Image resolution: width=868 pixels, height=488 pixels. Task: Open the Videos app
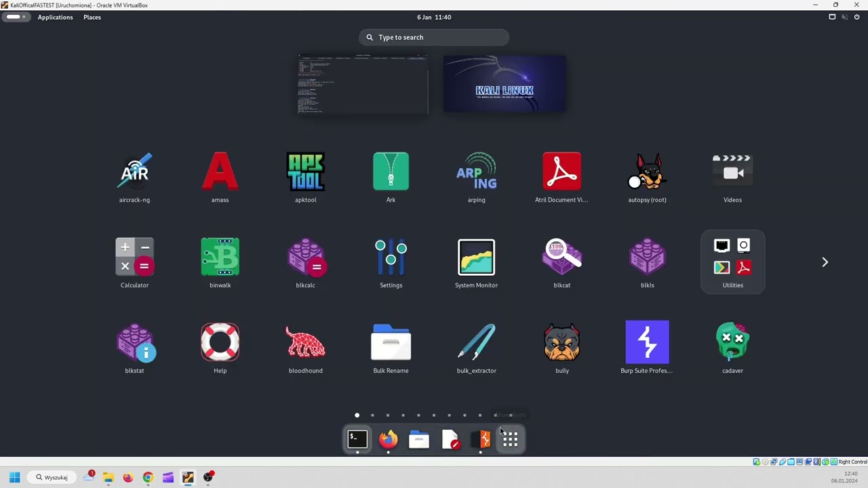coord(732,178)
